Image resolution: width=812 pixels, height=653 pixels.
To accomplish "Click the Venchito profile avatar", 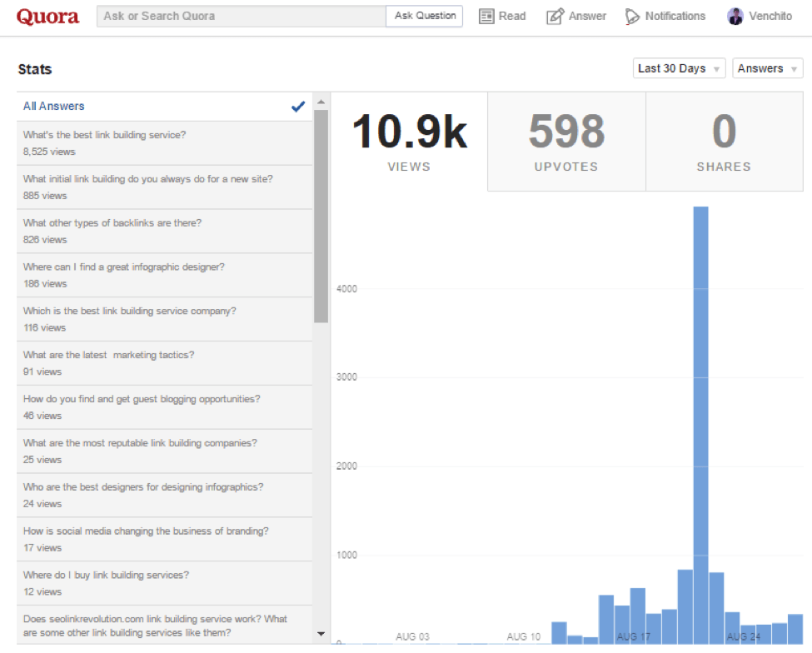I will click(735, 17).
